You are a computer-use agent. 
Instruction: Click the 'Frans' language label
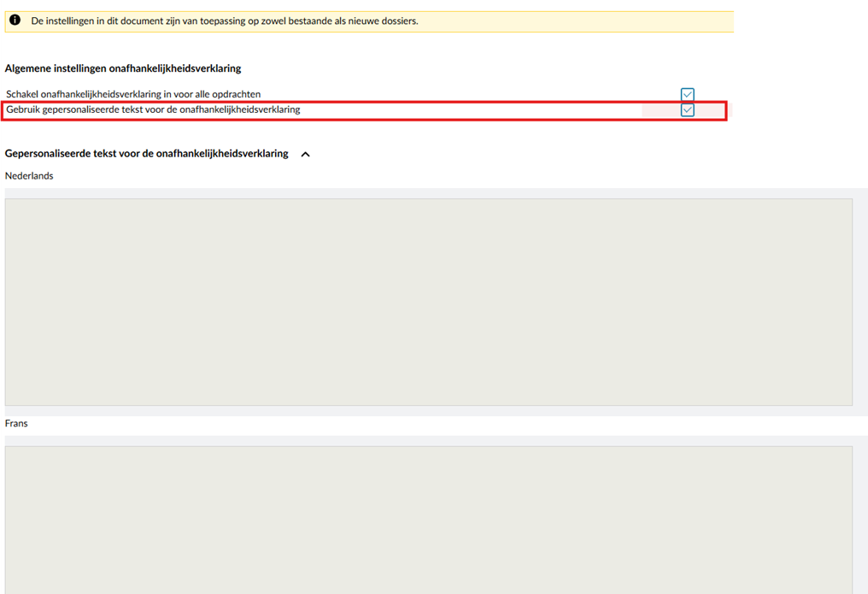(x=16, y=424)
